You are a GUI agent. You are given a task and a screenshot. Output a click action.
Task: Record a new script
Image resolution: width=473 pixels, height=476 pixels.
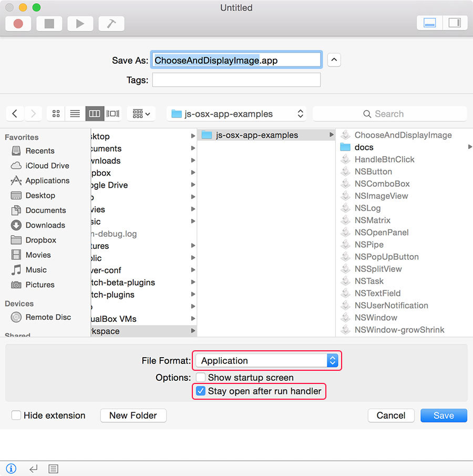pyautogui.click(x=18, y=23)
